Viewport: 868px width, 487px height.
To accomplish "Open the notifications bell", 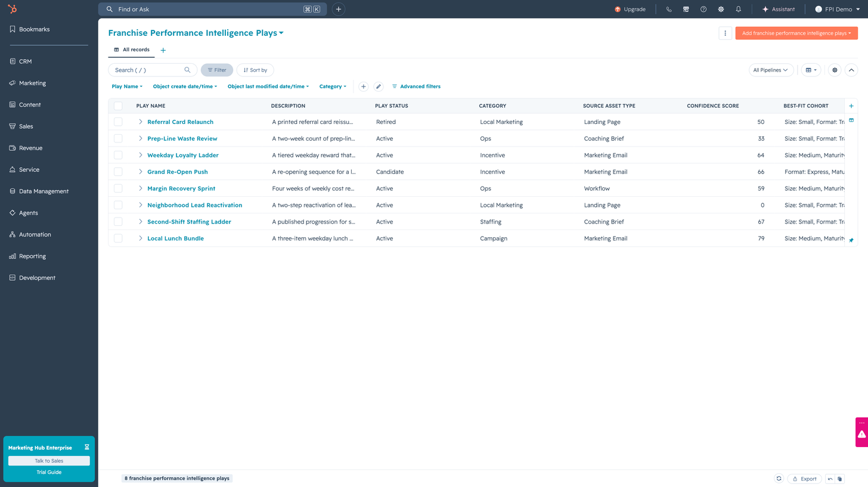I will point(739,10).
